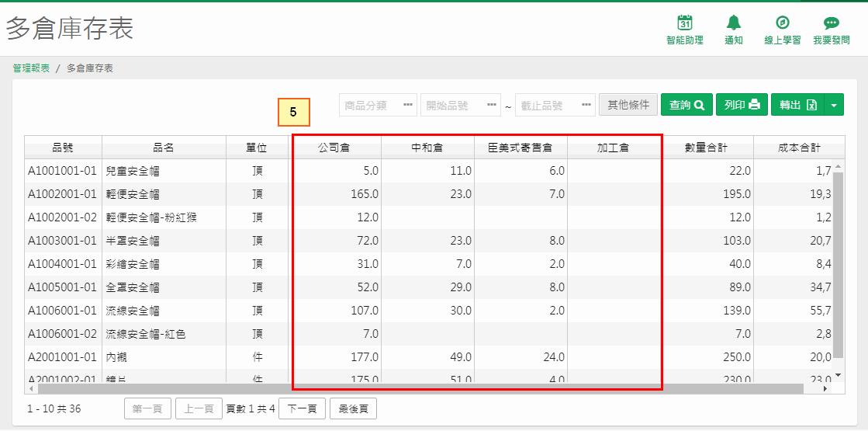
Task: Open the 其他條件 filter button
Action: (628, 105)
